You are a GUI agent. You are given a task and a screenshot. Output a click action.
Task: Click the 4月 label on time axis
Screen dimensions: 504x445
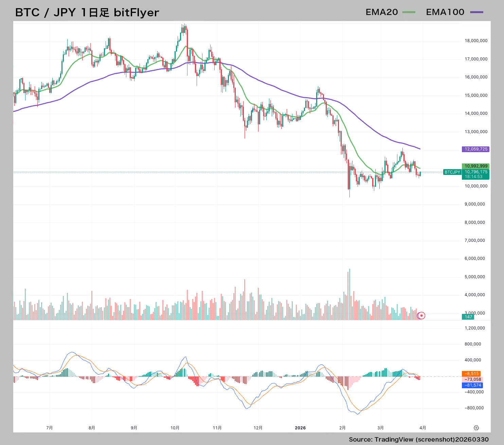423,428
